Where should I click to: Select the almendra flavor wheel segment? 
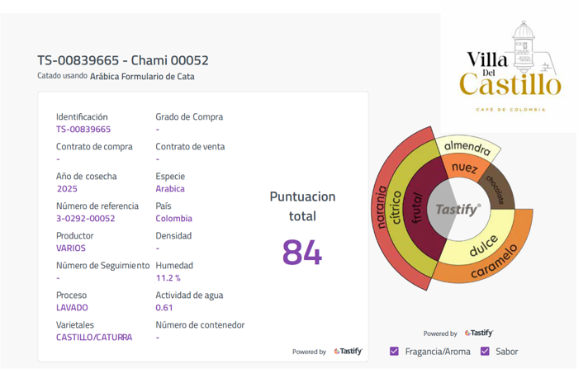click(467, 148)
